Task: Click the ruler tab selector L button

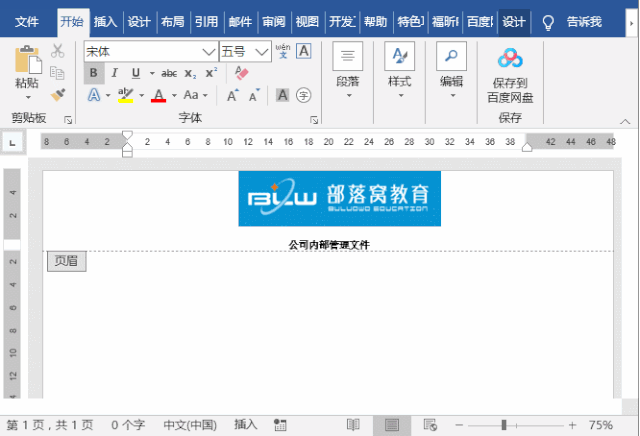Action: click(13, 142)
